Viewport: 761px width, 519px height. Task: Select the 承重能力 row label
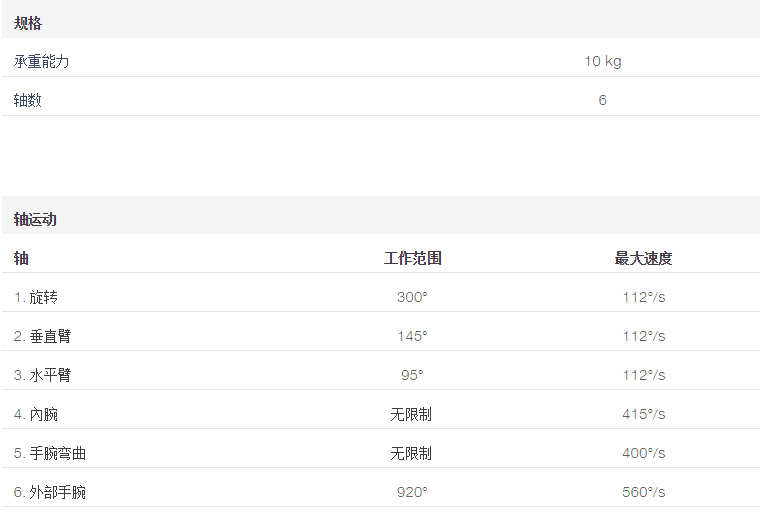point(41,61)
